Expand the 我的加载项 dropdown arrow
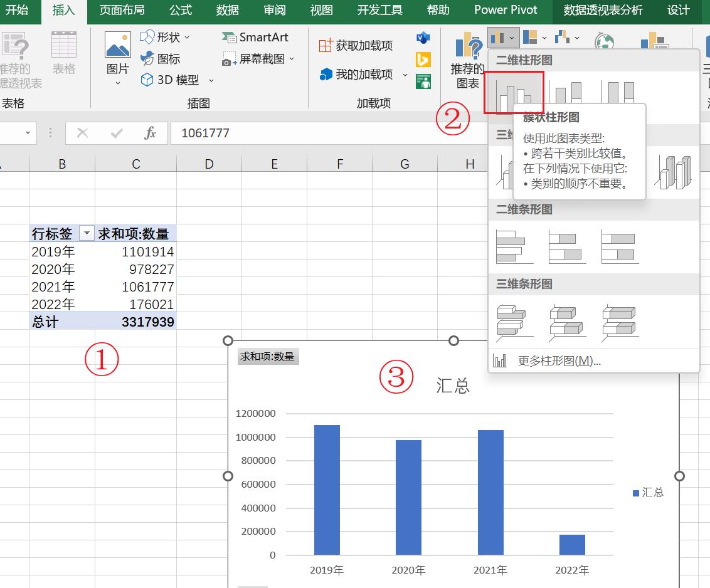 point(405,75)
